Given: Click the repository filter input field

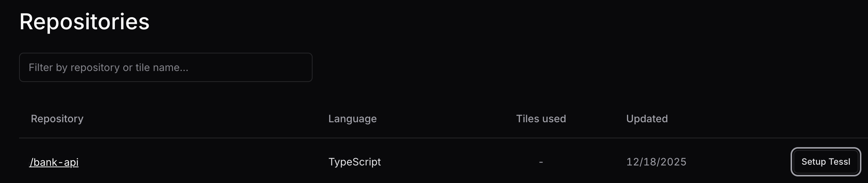Looking at the screenshot, I should pyautogui.click(x=165, y=67).
